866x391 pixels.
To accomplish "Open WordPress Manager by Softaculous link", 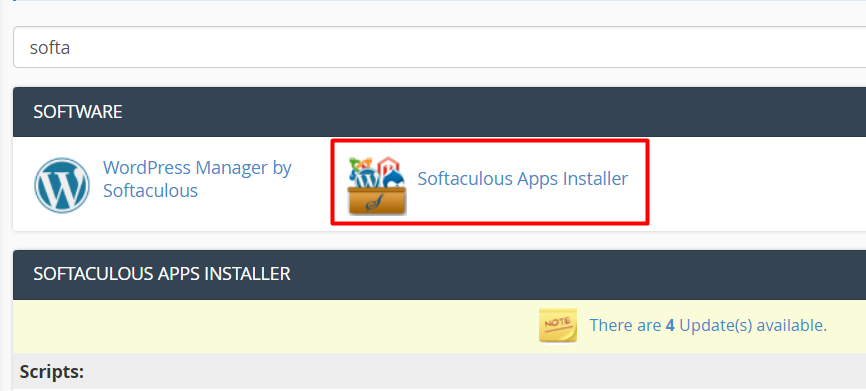I will 197,179.
